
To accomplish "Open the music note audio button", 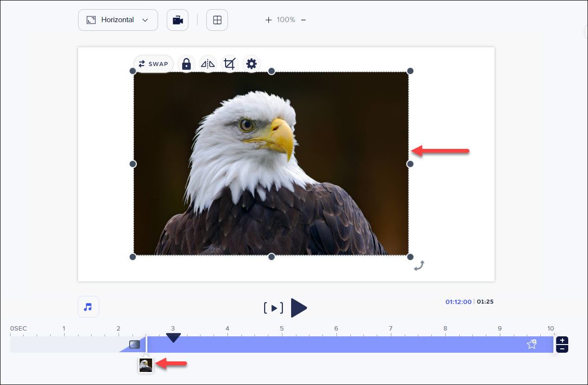I will click(88, 307).
